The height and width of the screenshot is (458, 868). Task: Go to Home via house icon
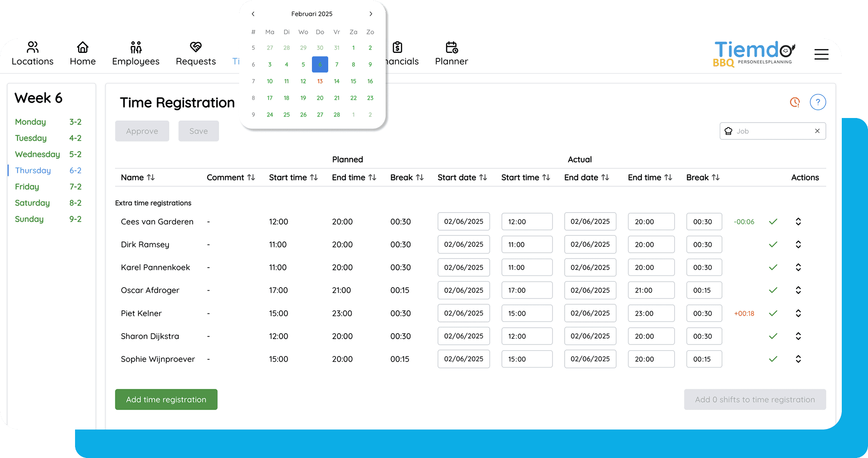click(83, 47)
